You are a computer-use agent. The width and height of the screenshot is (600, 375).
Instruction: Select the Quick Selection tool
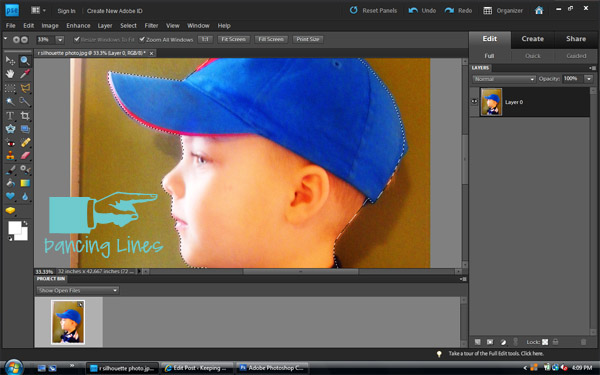coord(25,101)
